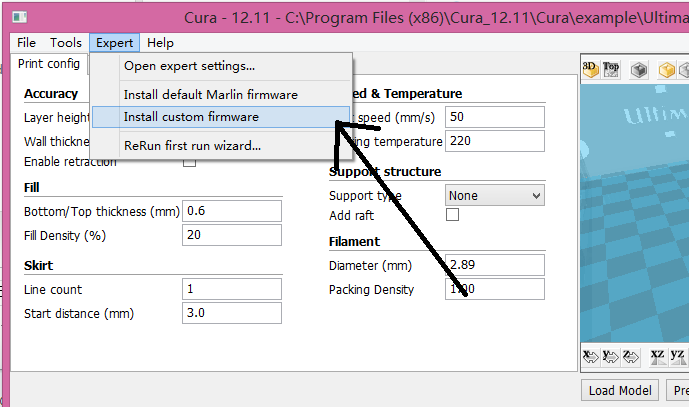Select Install custom firmware menu entry
Image resolution: width=689 pixels, height=407 pixels.
[x=191, y=117]
